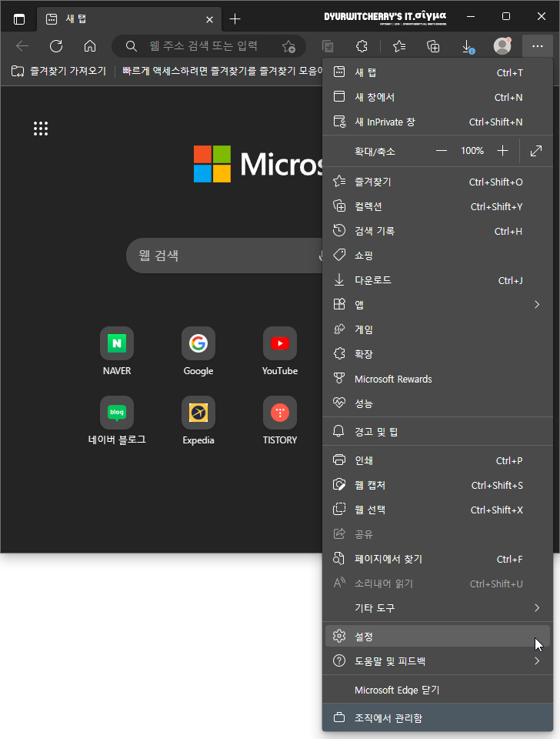Open the 네이버 블로그 quick link
Viewport: 560px width, 739px height.
[x=117, y=420]
